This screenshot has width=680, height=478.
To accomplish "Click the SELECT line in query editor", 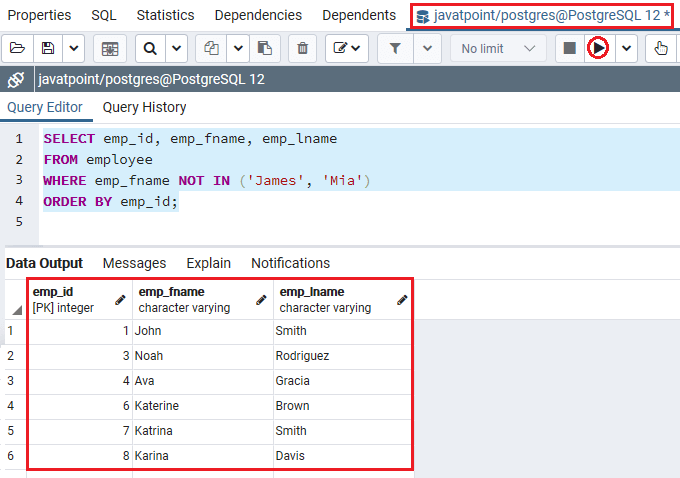I will (190, 139).
